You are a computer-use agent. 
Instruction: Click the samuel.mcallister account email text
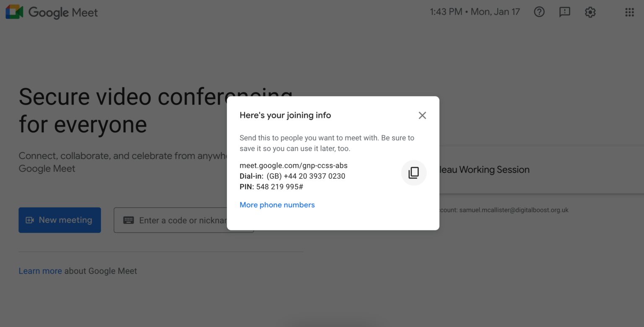(x=514, y=210)
